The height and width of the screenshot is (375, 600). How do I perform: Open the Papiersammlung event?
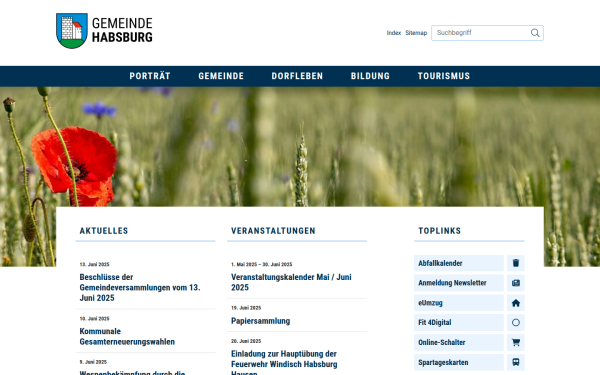261,321
